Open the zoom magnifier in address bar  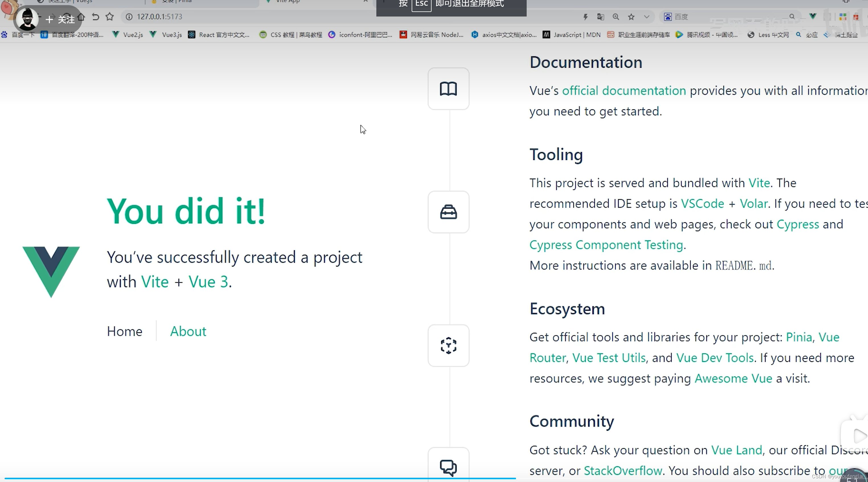(615, 17)
